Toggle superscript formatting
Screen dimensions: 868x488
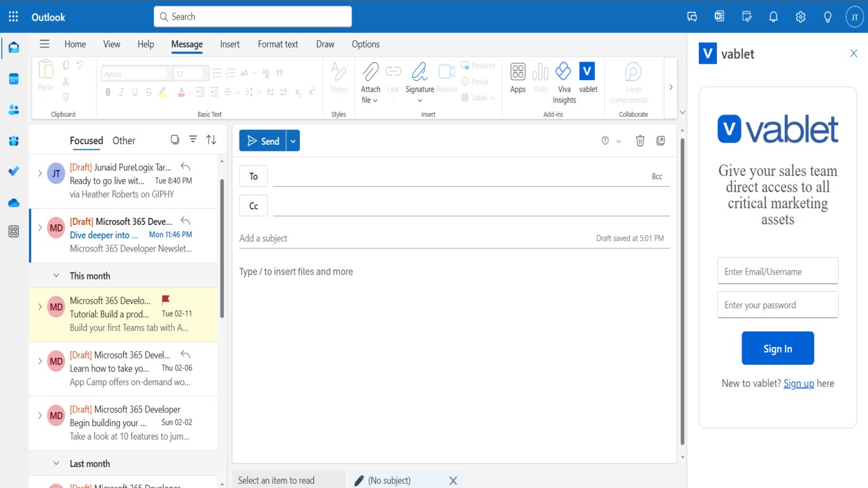312,92
